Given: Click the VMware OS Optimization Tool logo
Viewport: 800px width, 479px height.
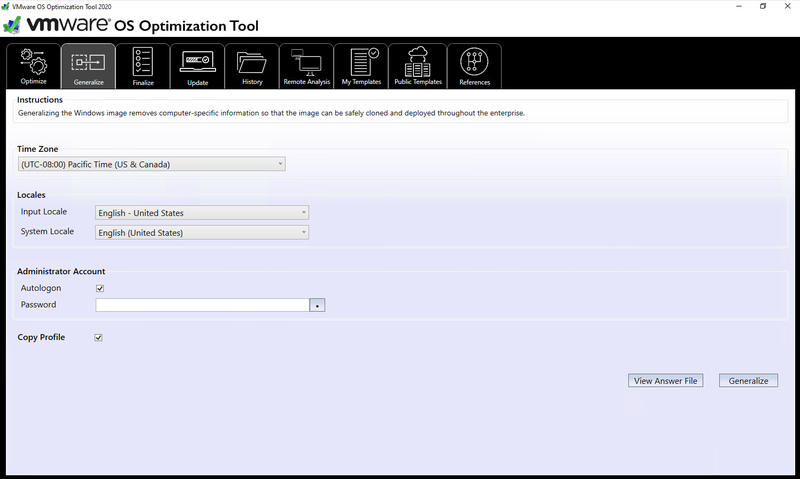Looking at the screenshot, I should tap(132, 25).
